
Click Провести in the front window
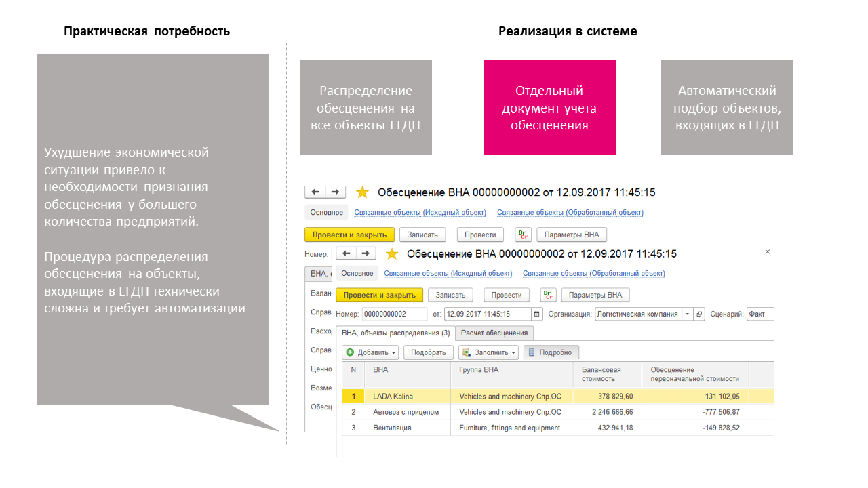point(507,295)
